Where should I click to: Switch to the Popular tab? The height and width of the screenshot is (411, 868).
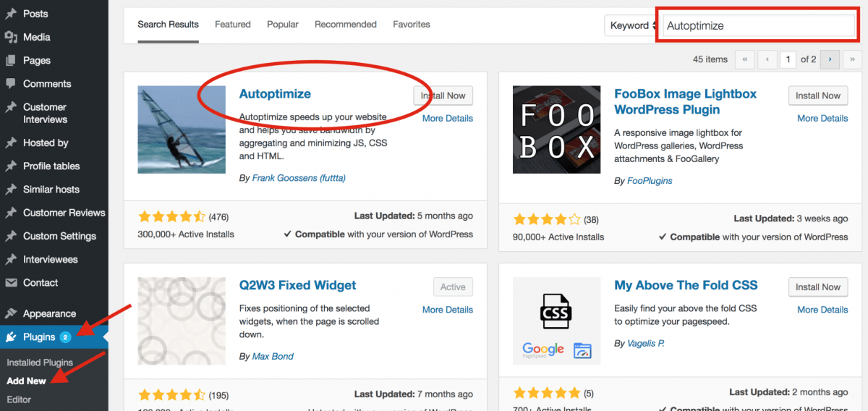coord(283,25)
